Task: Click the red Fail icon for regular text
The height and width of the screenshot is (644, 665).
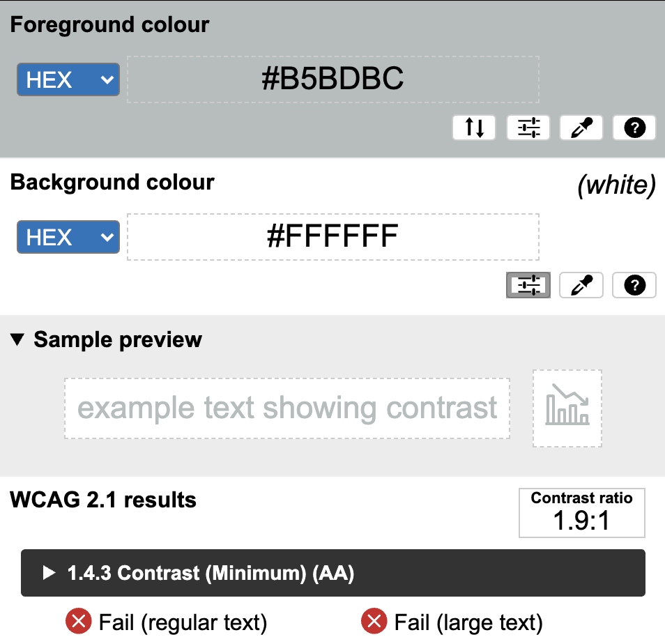Action: (77, 620)
